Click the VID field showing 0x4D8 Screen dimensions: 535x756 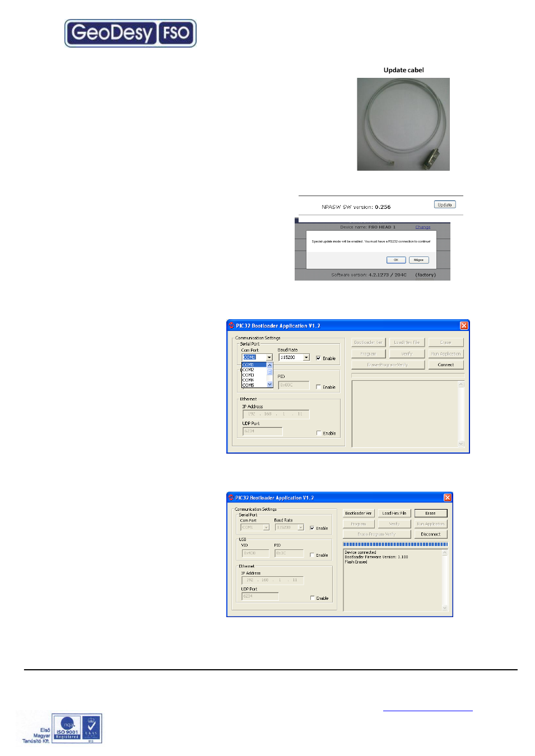click(255, 553)
